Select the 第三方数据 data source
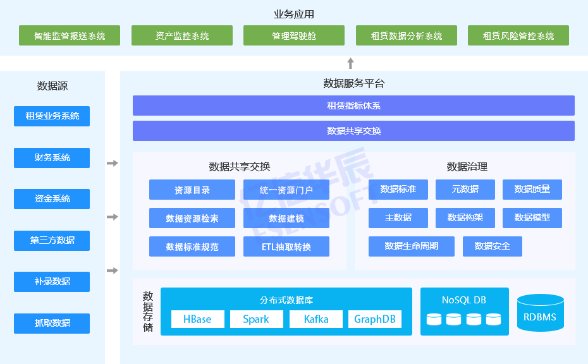 pyautogui.click(x=52, y=241)
